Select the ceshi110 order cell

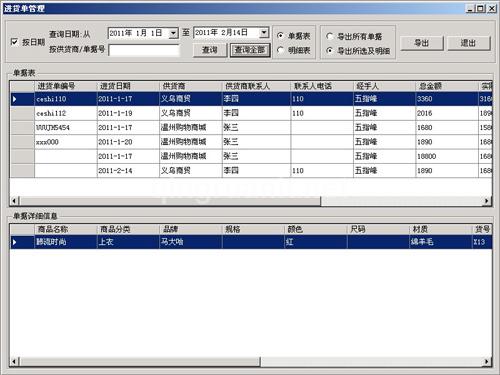click(x=66, y=99)
